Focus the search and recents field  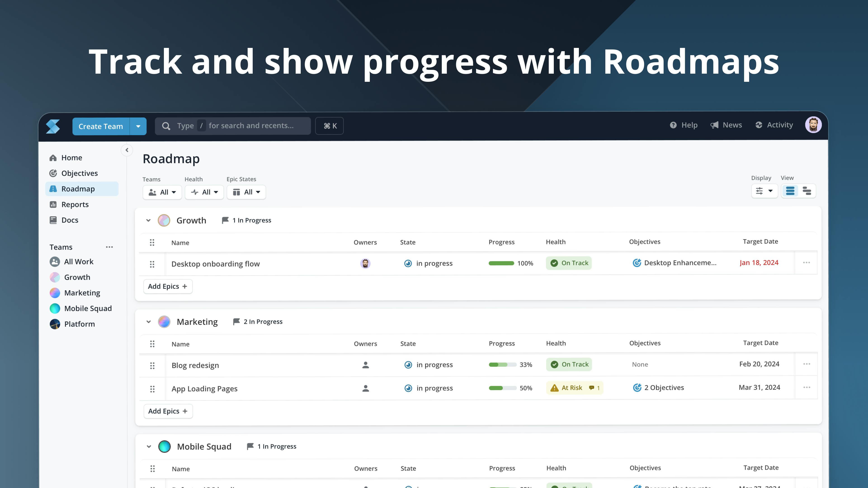233,126
